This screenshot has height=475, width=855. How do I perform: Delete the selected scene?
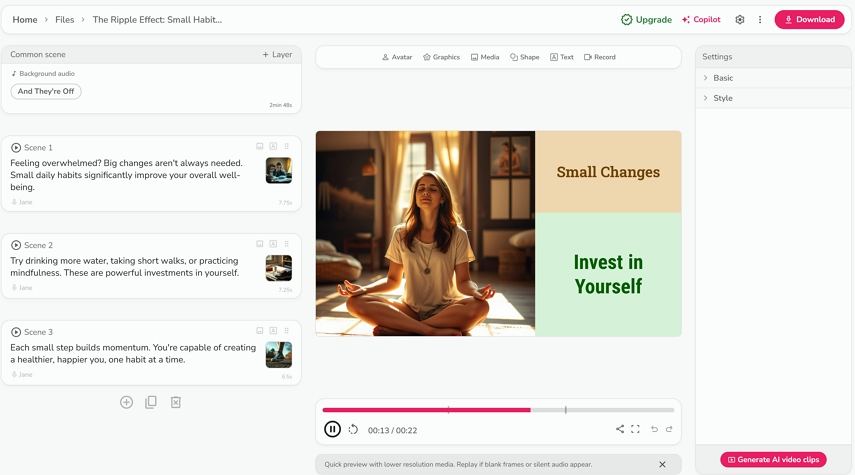pyautogui.click(x=176, y=402)
